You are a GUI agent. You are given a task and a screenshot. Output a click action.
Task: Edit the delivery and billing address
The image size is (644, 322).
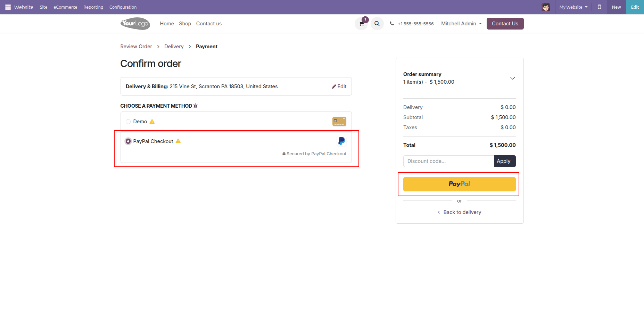[339, 86]
